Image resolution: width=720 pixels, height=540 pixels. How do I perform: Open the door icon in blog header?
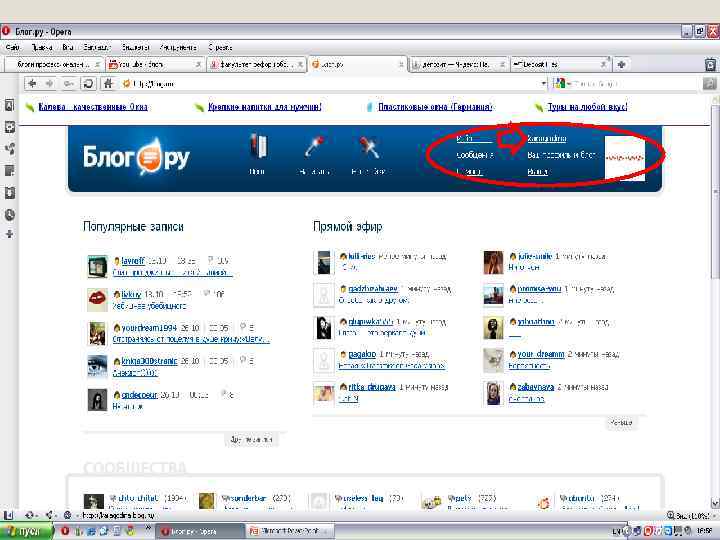(258, 146)
